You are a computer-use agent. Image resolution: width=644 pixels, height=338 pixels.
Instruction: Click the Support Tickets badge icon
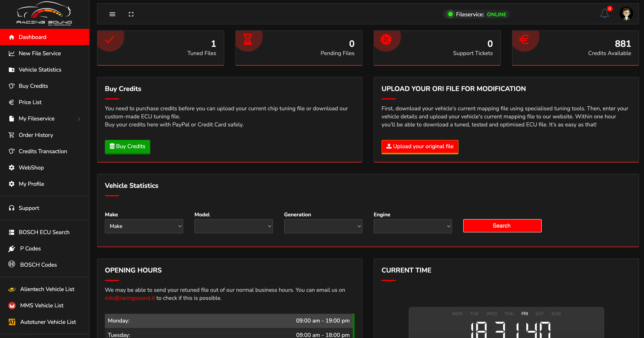coord(386,40)
